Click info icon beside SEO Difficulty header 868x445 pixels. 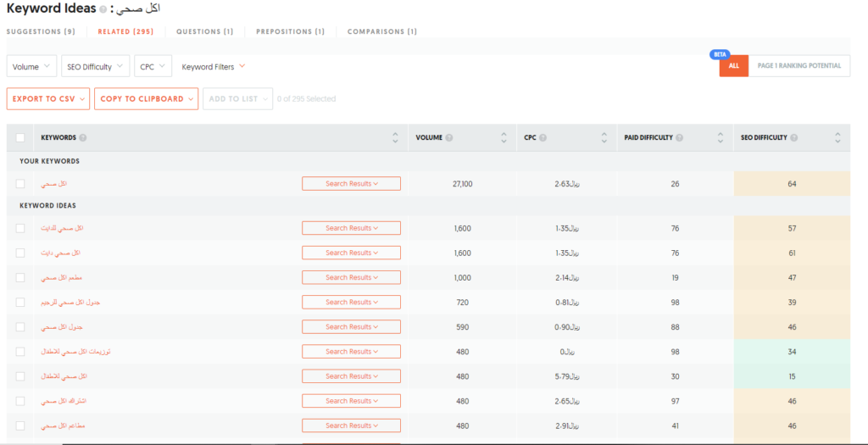tap(794, 137)
